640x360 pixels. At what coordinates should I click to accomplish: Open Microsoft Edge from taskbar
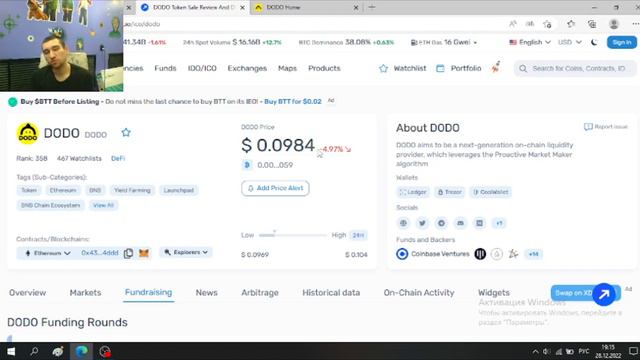[82, 351]
